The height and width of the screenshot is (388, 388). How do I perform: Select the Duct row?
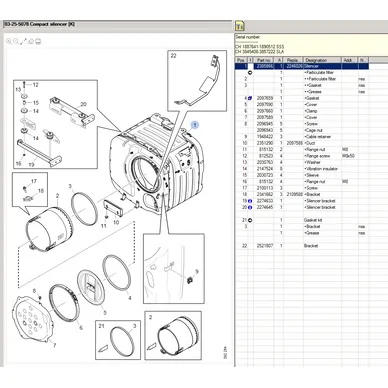click(302, 143)
